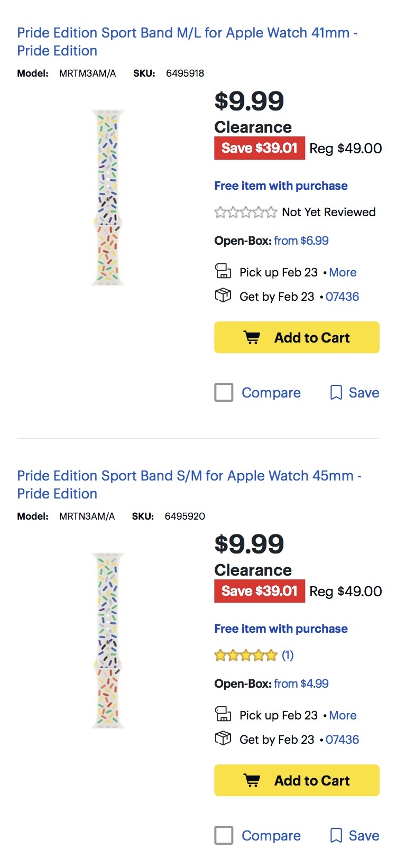396x868 pixels.
Task: Click the empty star rating of the 41mm band
Action: (x=246, y=213)
